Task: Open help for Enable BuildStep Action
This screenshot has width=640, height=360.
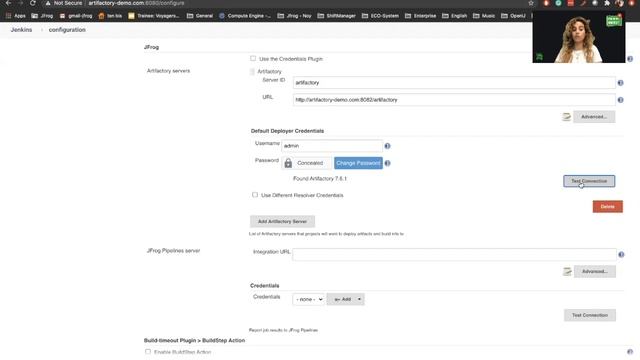Action: tap(630, 352)
